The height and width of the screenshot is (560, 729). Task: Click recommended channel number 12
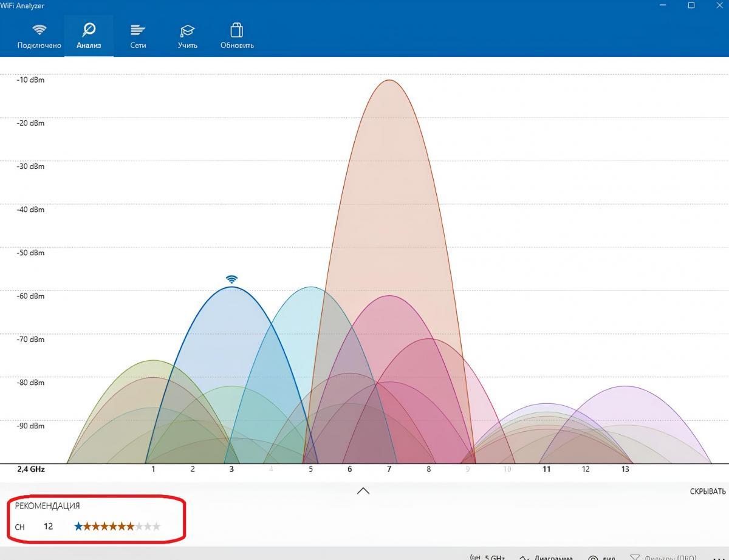(49, 527)
